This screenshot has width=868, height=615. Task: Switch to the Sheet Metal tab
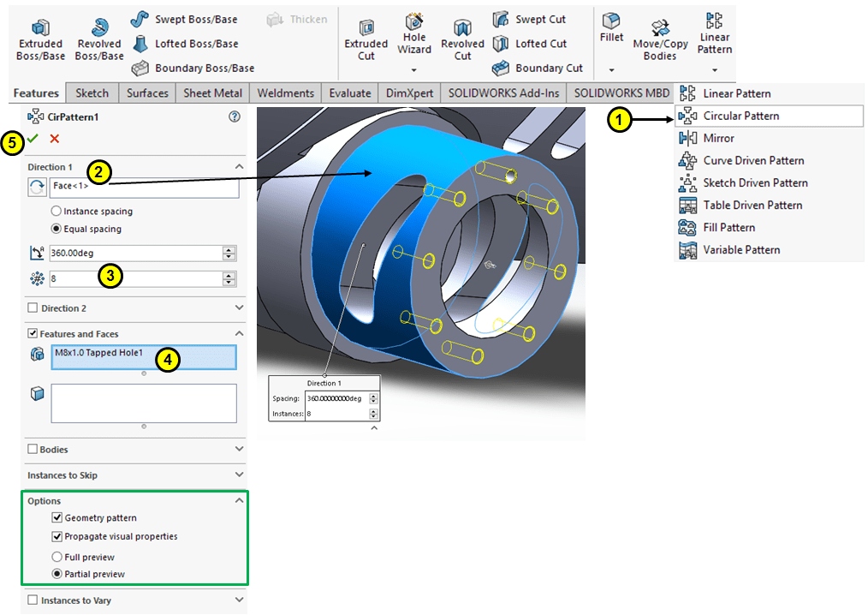point(213,93)
